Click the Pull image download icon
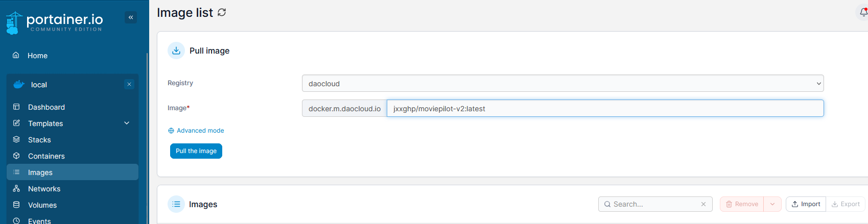 [x=176, y=51]
